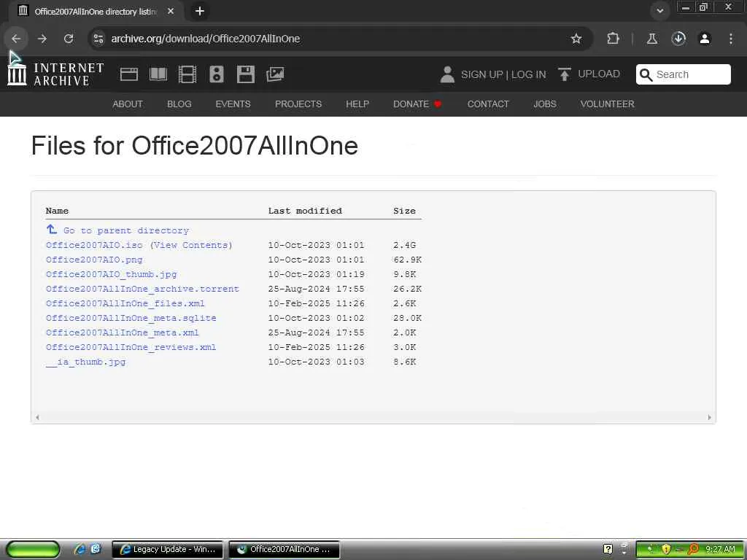Screen dimensions: 747x560
Task: Open the VOLUNTEER menu item
Action: pyautogui.click(x=607, y=104)
